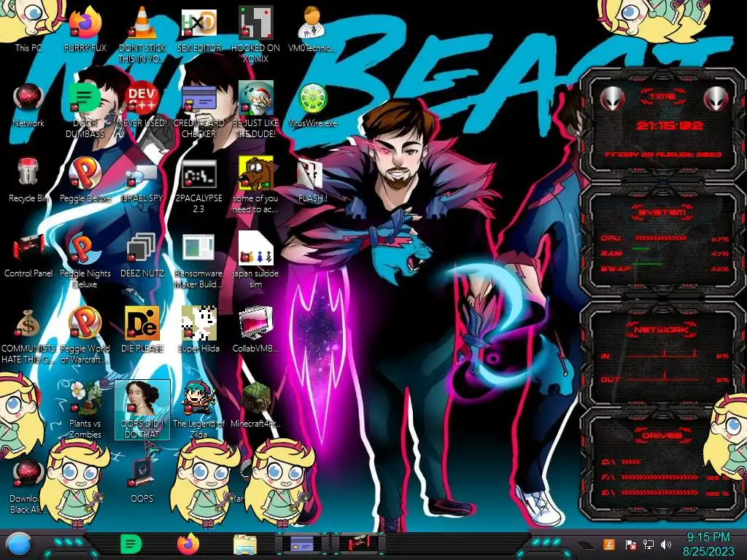Image resolution: width=747 pixels, height=560 pixels.
Task: Click the DRIVES header in the widget
Action: [x=662, y=435]
